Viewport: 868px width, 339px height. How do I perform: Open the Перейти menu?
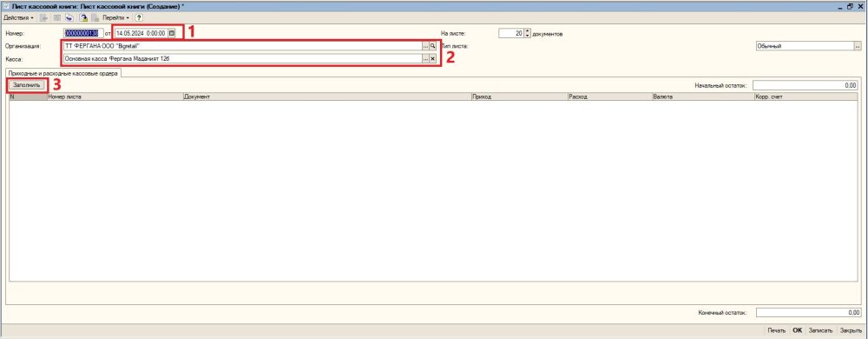(116, 17)
